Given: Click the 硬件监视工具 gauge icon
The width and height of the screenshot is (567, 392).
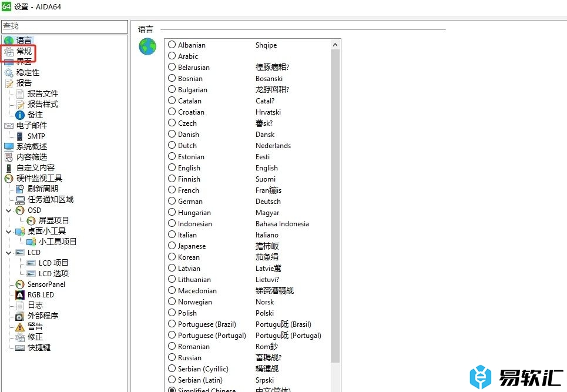Looking at the screenshot, I should [x=9, y=178].
